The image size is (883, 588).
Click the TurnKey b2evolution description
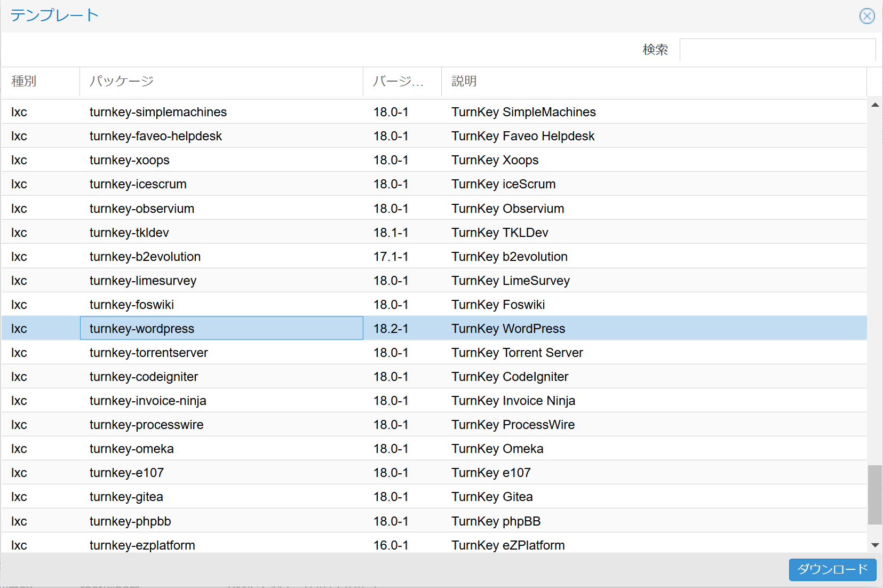coord(510,257)
